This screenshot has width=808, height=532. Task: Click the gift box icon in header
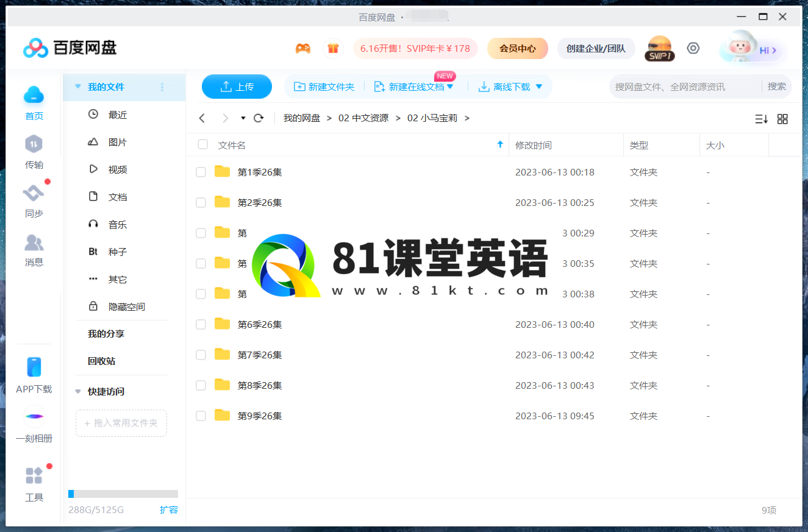pos(333,49)
